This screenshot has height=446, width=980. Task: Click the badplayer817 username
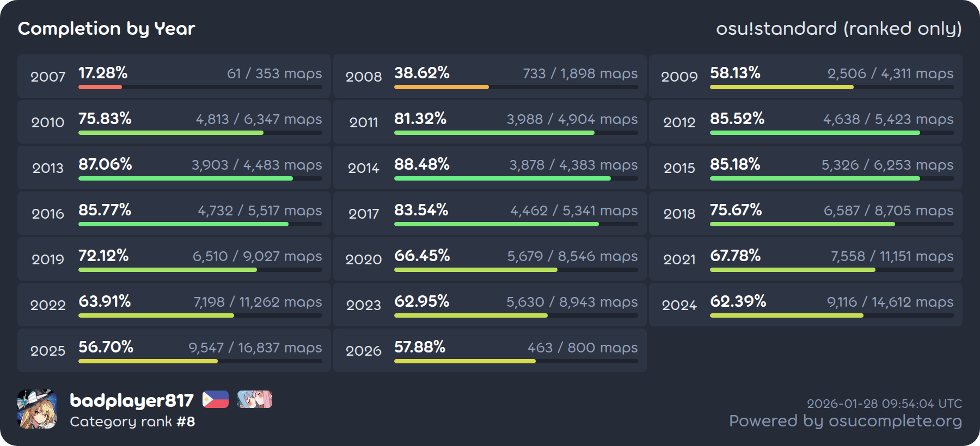pos(132,400)
